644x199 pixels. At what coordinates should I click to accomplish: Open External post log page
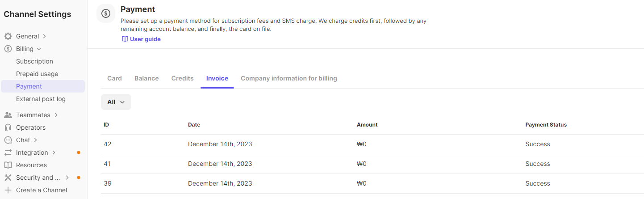click(x=41, y=99)
